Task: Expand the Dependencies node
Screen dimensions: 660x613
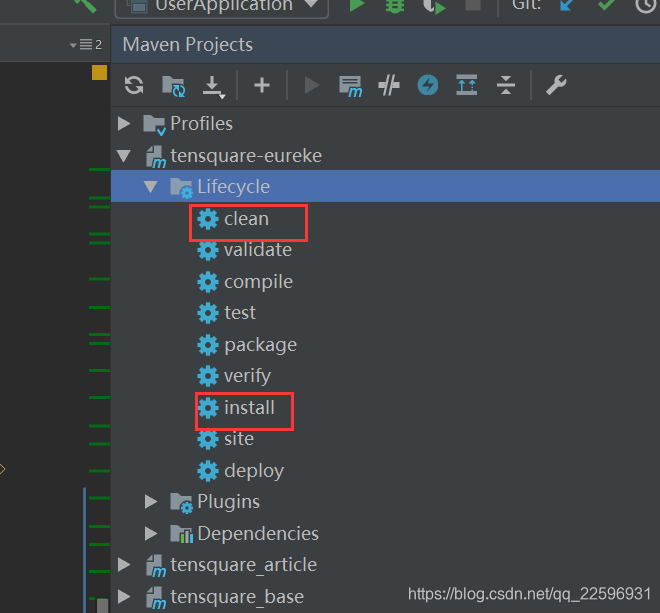Action: click(x=150, y=533)
